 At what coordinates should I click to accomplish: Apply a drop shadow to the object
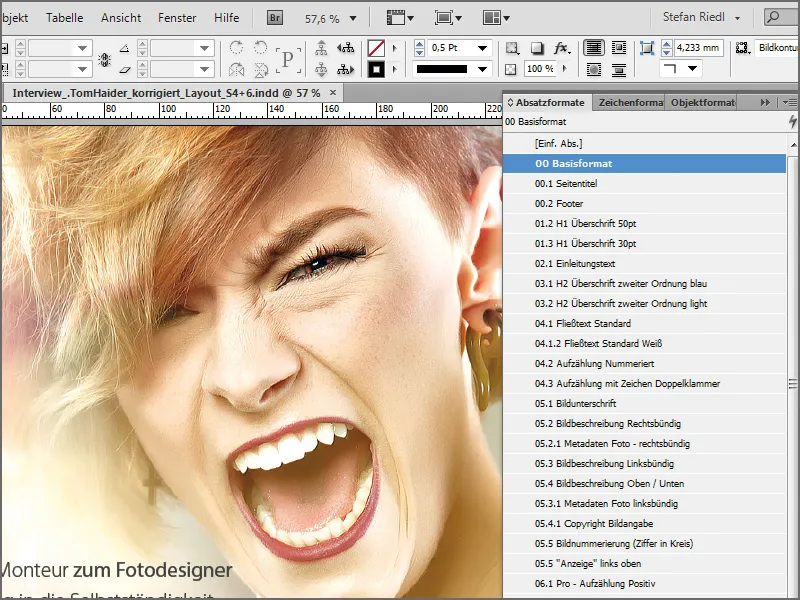[536, 48]
